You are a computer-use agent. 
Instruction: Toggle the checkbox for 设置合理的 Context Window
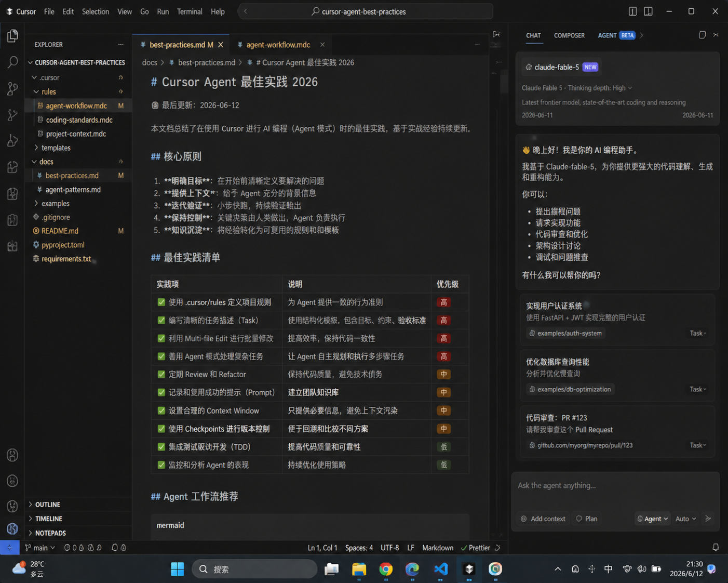(x=161, y=410)
